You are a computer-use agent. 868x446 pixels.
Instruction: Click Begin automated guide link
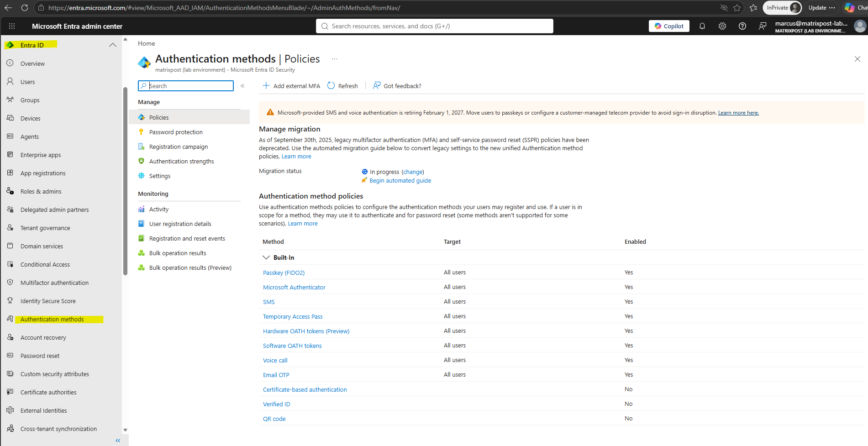pyautogui.click(x=400, y=180)
